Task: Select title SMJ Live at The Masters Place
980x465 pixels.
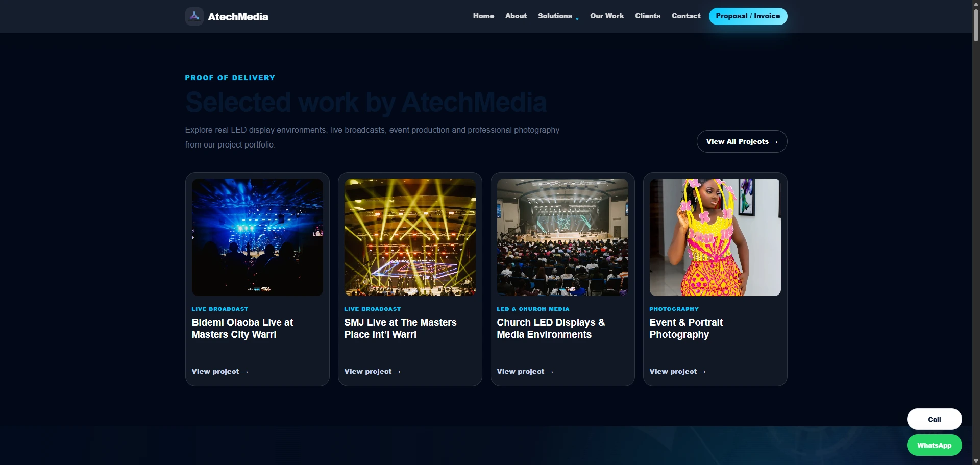Action: coord(400,328)
